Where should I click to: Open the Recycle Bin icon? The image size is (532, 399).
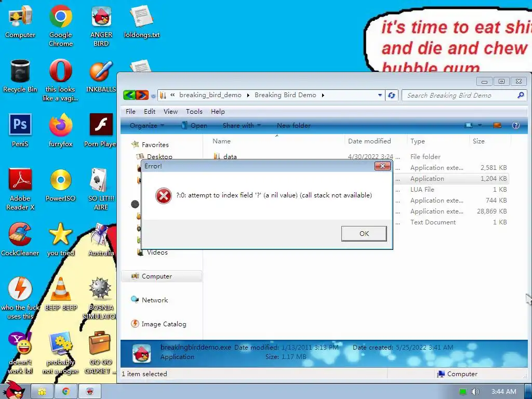[20, 76]
